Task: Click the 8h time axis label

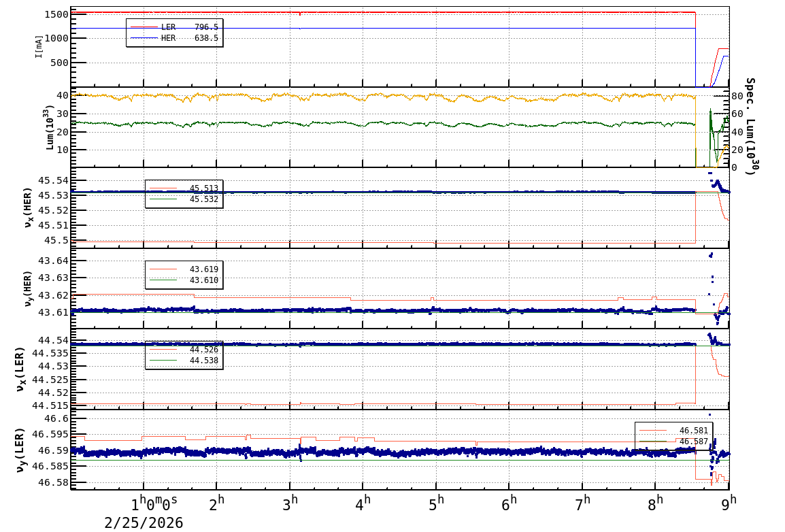Action: (x=655, y=503)
